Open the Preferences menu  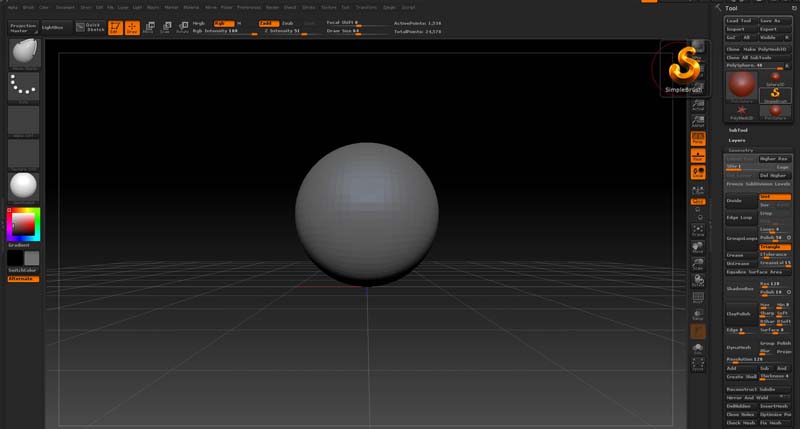pos(249,8)
